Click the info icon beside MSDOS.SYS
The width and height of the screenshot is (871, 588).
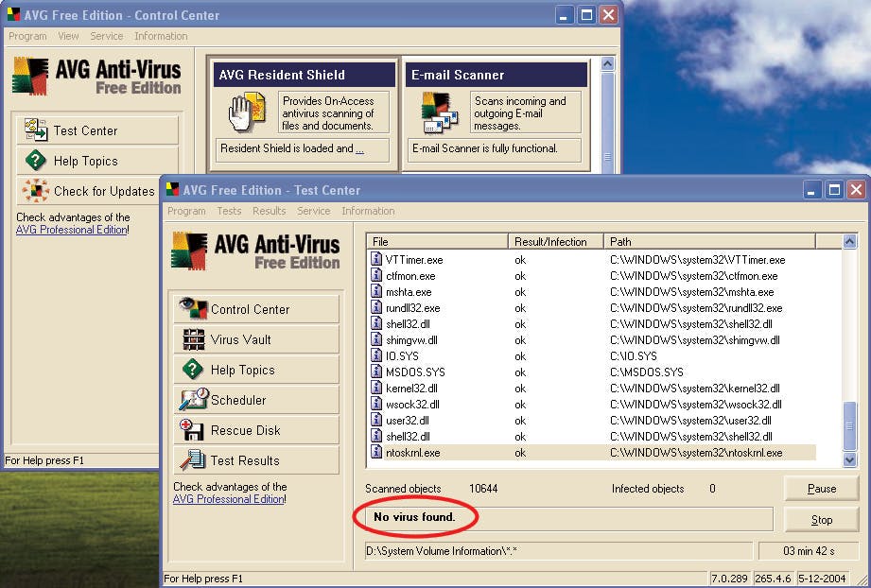click(x=376, y=372)
